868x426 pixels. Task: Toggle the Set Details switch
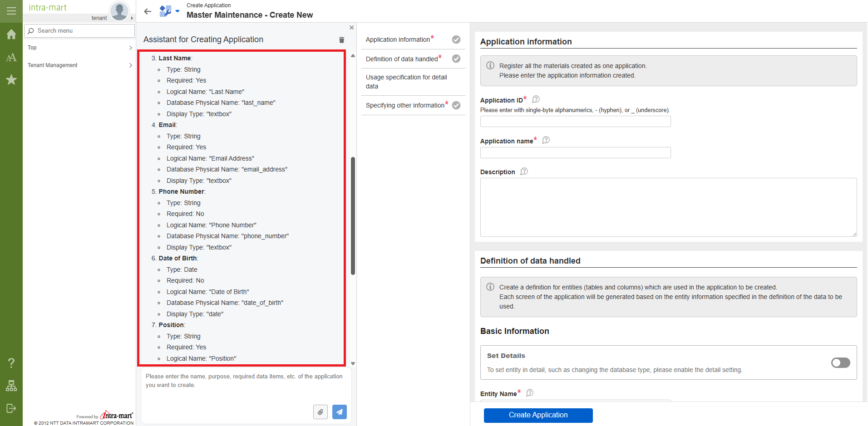click(840, 362)
